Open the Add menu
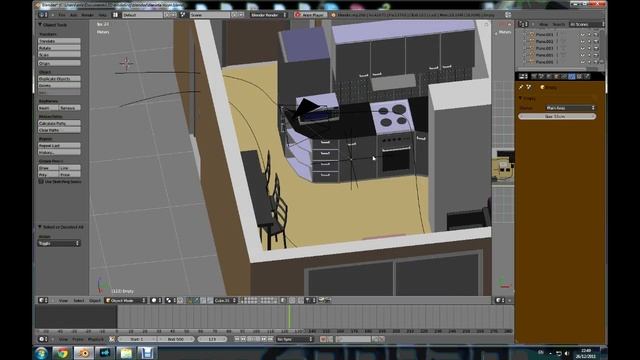This screenshot has width=640, height=360. click(x=73, y=15)
